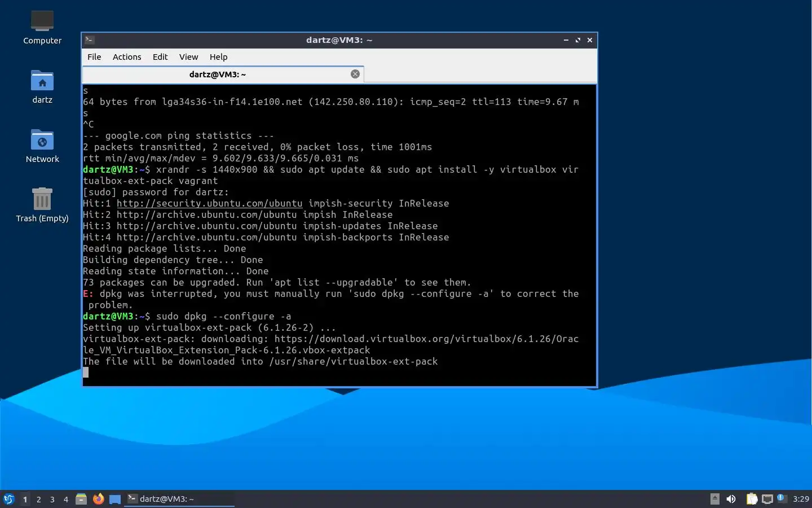The width and height of the screenshot is (812, 508).
Task: Click the dartz@VM3 terminal taskbar button
Action: pos(179,499)
